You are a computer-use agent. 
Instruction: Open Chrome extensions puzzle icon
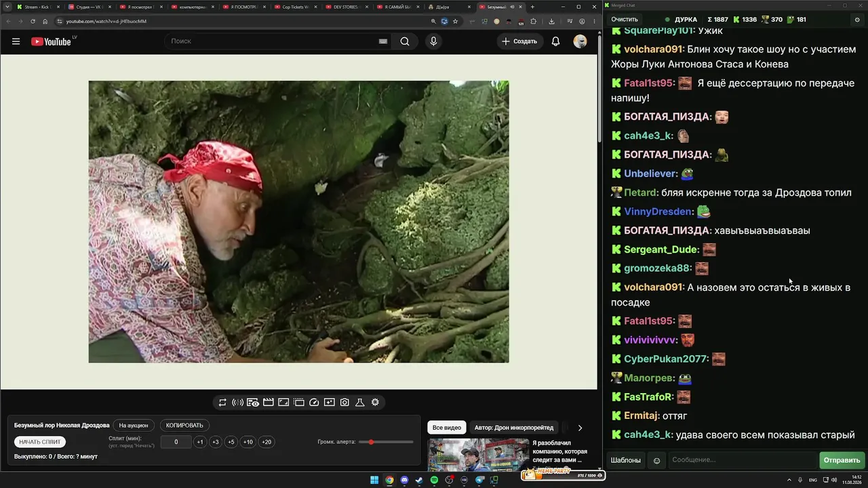(x=533, y=21)
